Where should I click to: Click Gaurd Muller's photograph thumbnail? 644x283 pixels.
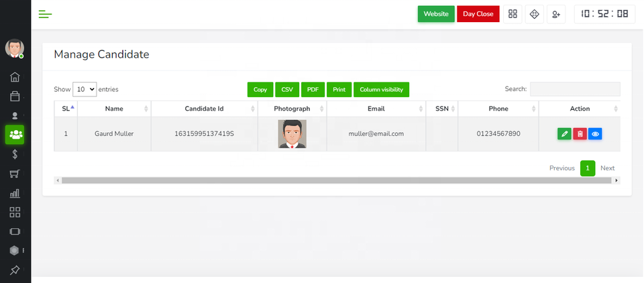pyautogui.click(x=292, y=134)
